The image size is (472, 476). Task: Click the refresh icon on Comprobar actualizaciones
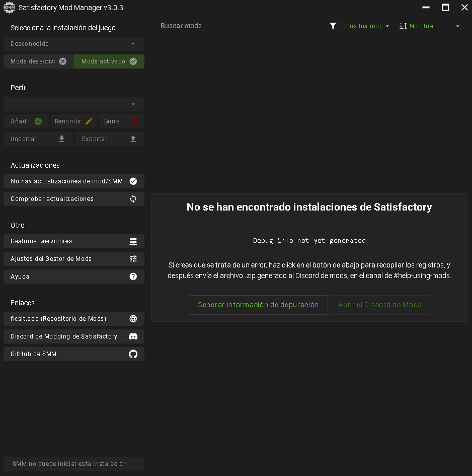133,199
